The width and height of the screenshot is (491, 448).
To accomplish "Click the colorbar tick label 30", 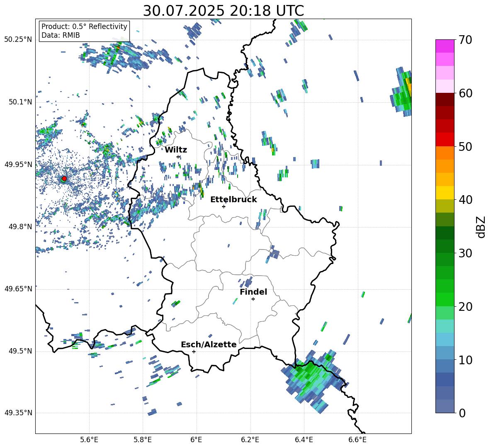I will [465, 253].
